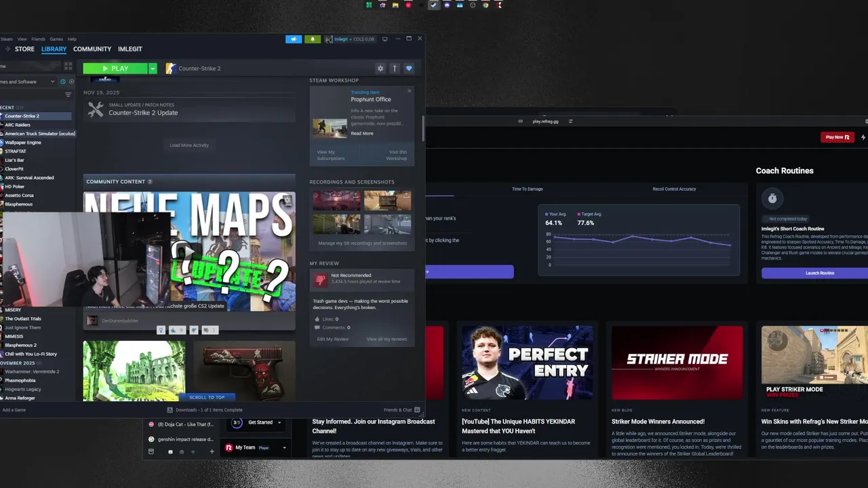
Task: Expand the Games and Software filter dropdown
Action: [x=27, y=82]
